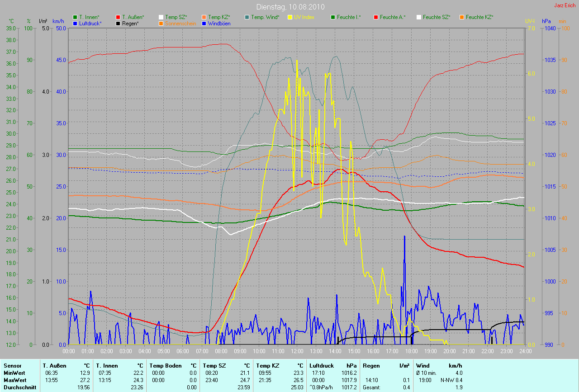Viewport: 579px width, 392px height.
Task: Click the 12:00 time axis label
Action: tap(297, 351)
